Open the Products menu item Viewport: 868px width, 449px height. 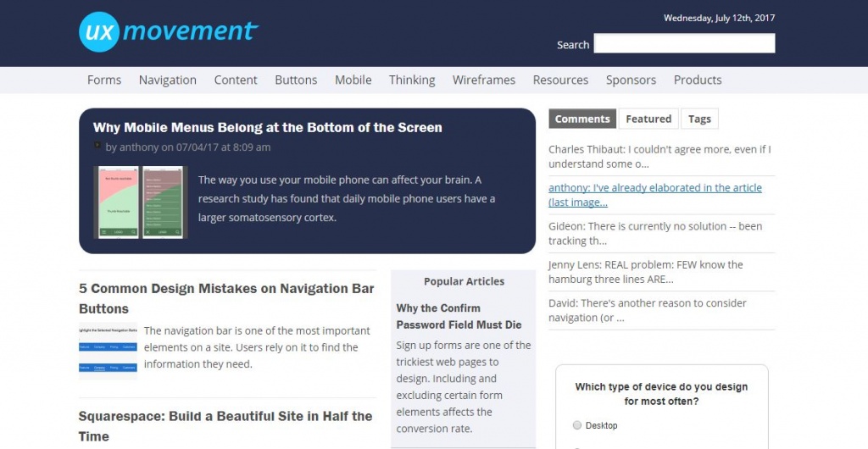pyautogui.click(x=698, y=80)
